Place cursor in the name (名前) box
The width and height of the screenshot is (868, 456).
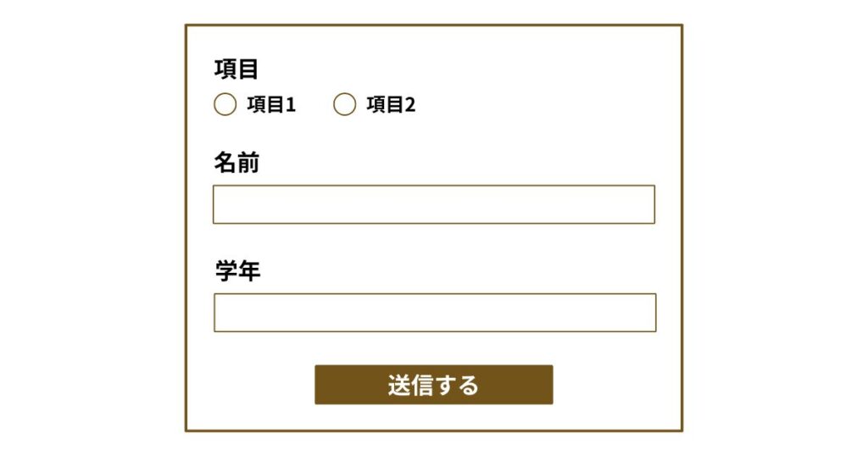pos(433,204)
